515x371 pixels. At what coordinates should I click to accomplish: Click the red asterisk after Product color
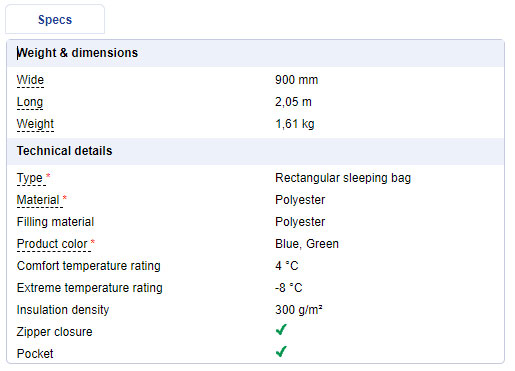click(93, 241)
